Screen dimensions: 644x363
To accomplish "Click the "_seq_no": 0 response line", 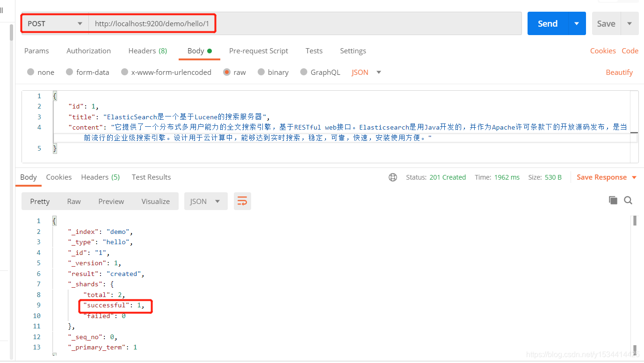I will pos(93,337).
